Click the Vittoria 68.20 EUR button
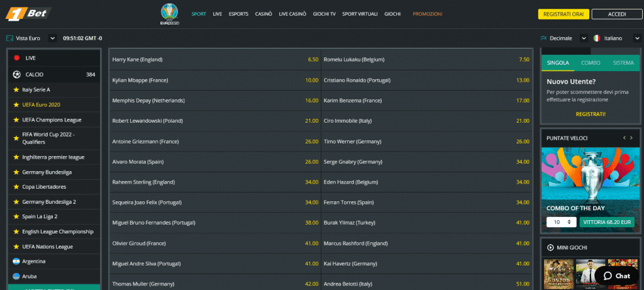Image resolution: width=644 pixels, height=290 pixels. click(x=607, y=222)
